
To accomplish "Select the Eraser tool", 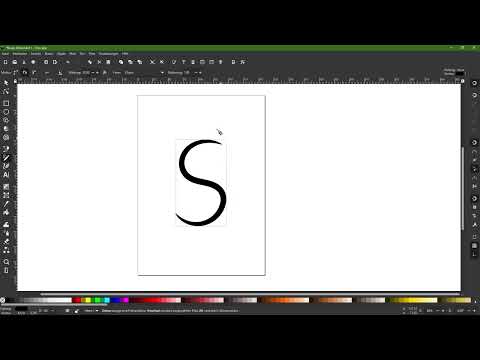I will pos(6,241).
